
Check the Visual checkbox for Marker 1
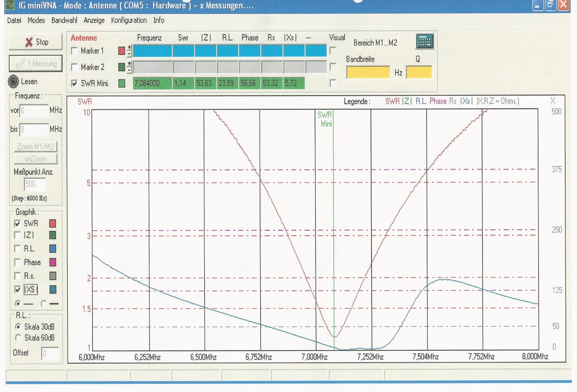333,51
